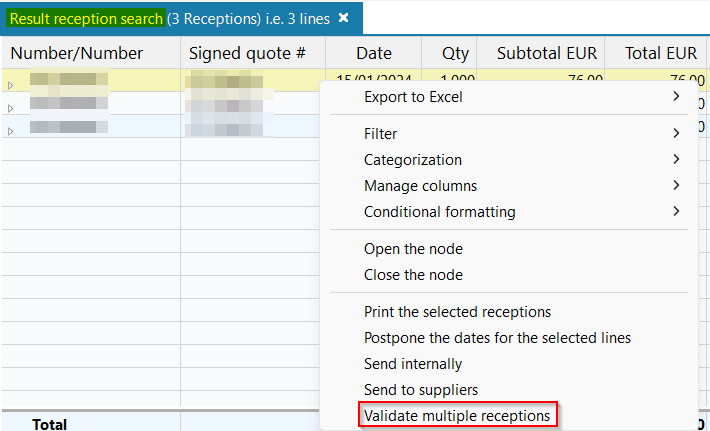Open the Filter submenu

380,134
